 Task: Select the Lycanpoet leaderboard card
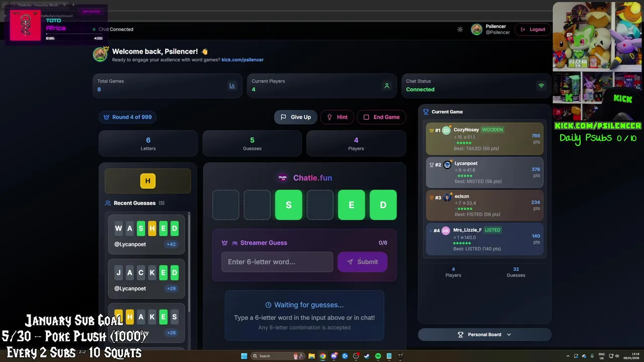(485, 172)
